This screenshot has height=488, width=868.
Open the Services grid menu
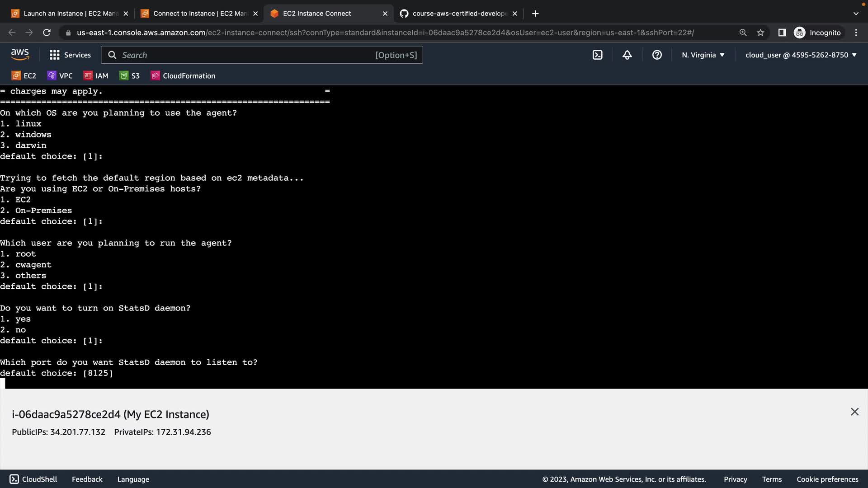click(x=70, y=55)
